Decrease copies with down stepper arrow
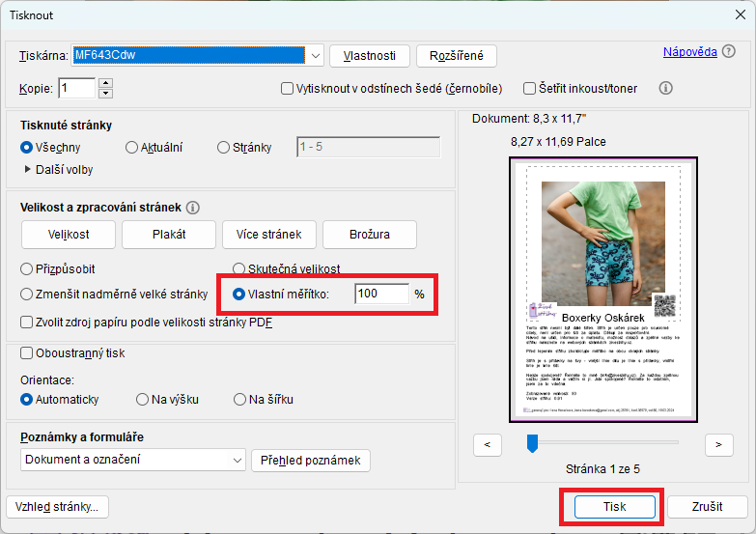 click(x=106, y=94)
